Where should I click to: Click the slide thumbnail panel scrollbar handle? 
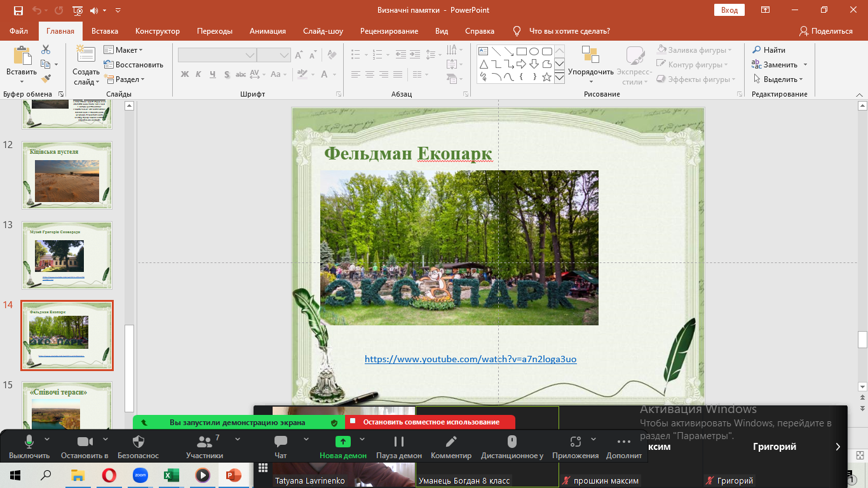130,368
